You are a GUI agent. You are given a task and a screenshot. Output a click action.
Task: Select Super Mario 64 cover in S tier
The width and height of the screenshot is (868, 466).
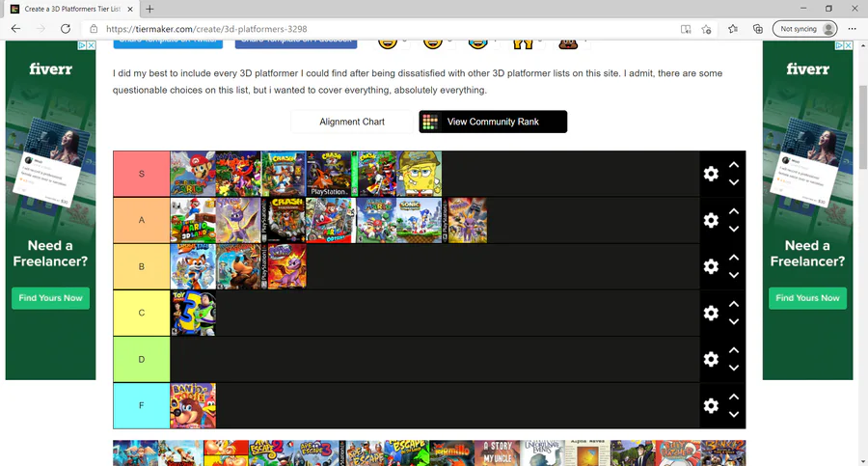(x=193, y=174)
